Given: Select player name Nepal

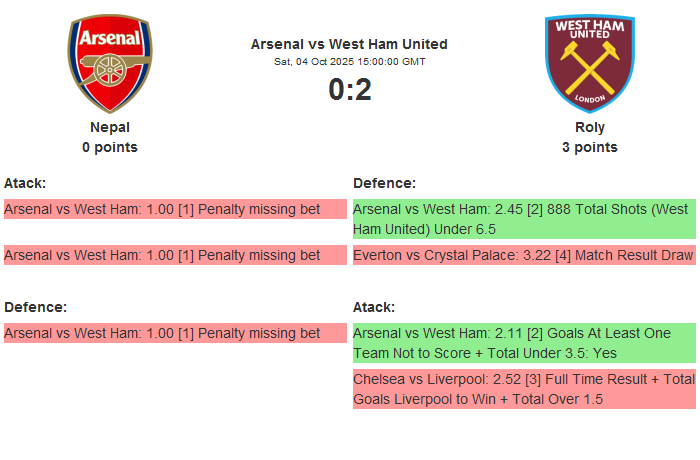Looking at the screenshot, I should 110,127.
